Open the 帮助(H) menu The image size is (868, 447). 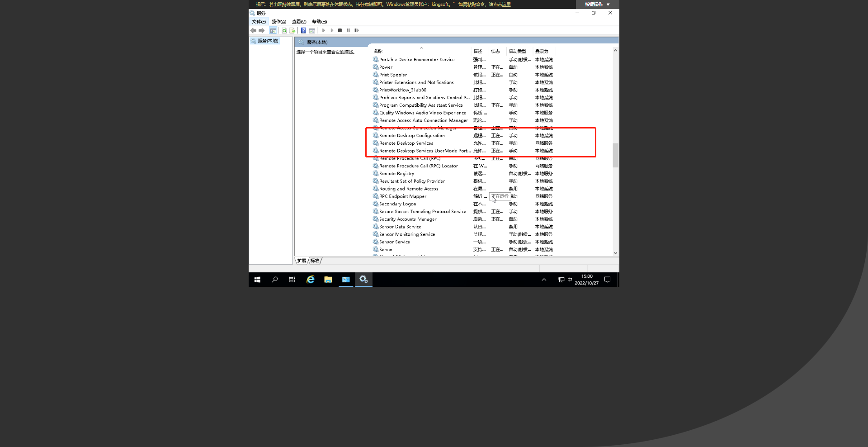(x=319, y=22)
